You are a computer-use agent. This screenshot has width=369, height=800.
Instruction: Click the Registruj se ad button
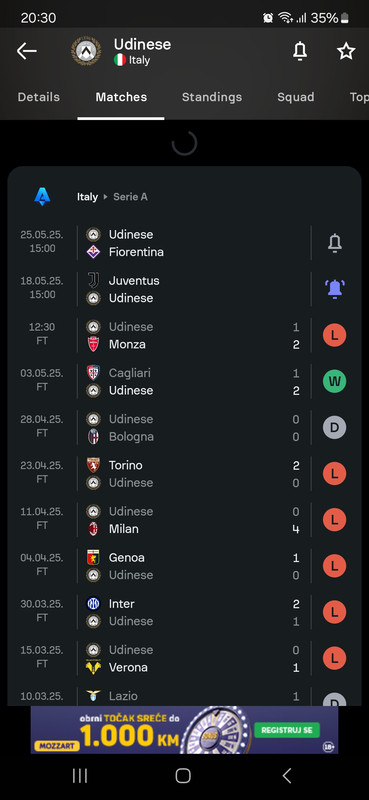(x=287, y=730)
